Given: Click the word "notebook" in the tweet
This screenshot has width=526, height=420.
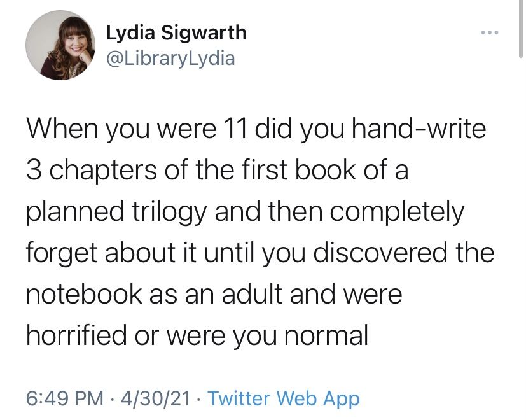Looking at the screenshot, I should [85, 295].
